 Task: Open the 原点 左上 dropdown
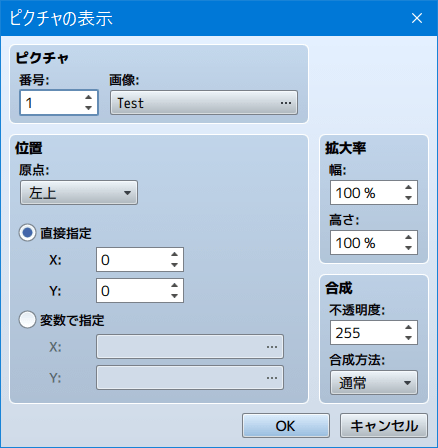[x=79, y=193]
